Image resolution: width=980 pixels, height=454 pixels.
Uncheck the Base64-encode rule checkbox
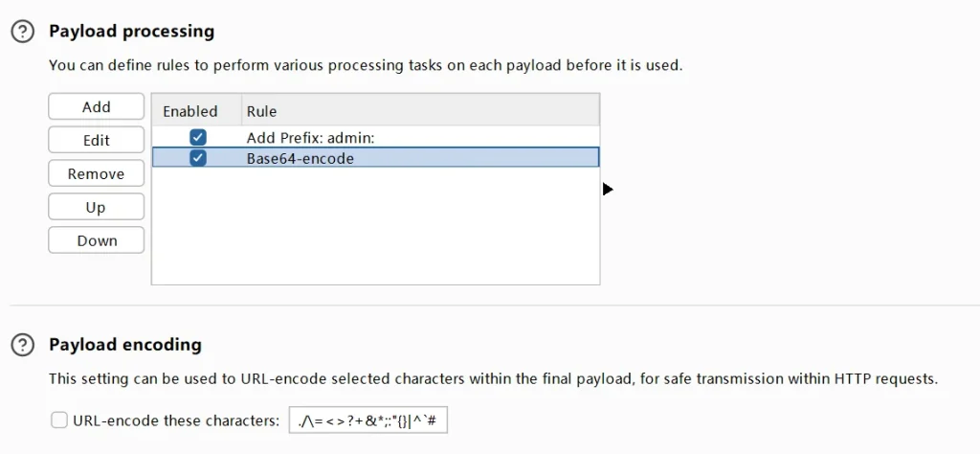tap(198, 158)
